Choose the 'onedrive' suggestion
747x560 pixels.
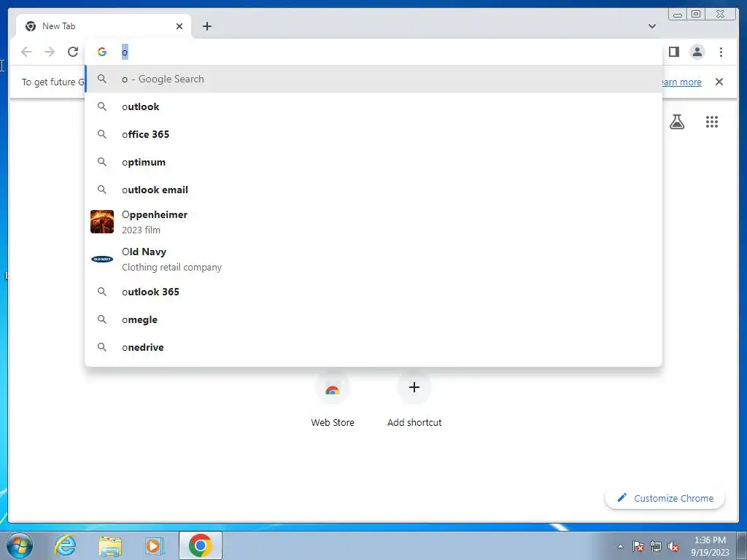[373, 347]
